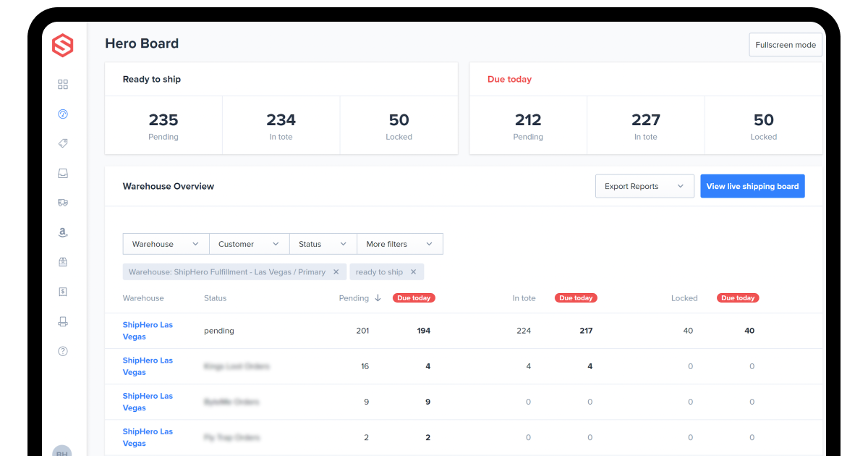Click the Due today badge beside Locked header
Viewport: 868px width, 456px height.
(x=738, y=298)
